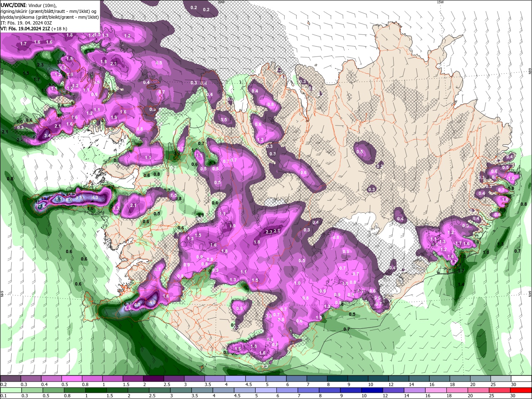Click the 12 label on the purple scale
The height and width of the screenshot is (399, 532).
391,384
